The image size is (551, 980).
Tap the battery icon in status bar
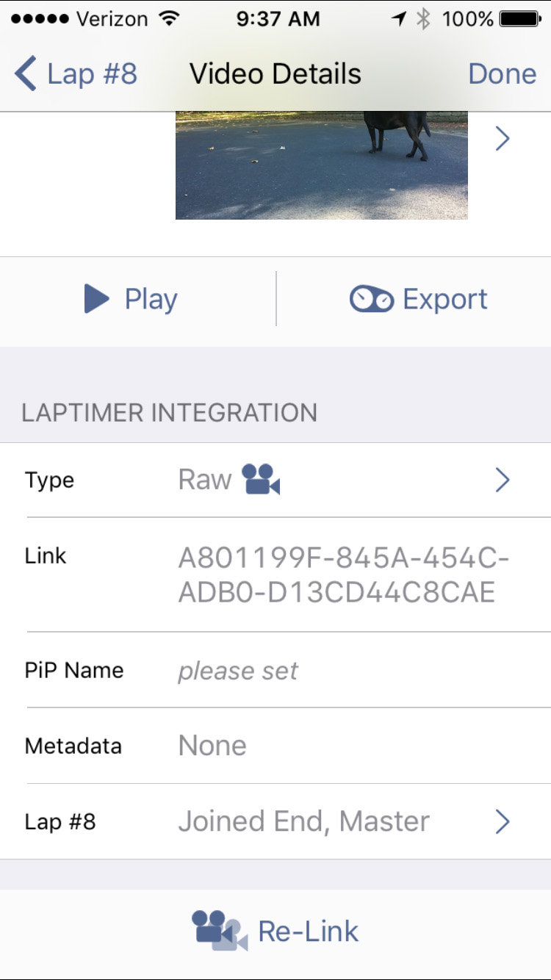point(520,19)
